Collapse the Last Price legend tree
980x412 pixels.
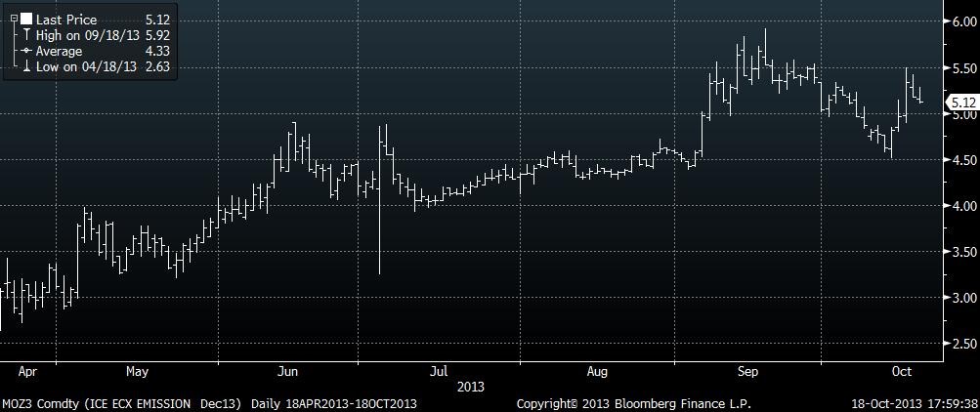pyautogui.click(x=14, y=19)
